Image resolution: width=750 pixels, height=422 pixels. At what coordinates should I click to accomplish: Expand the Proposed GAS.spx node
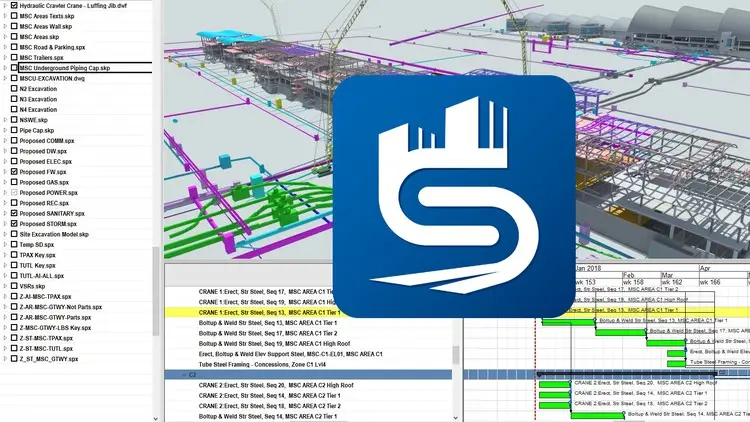(5, 182)
